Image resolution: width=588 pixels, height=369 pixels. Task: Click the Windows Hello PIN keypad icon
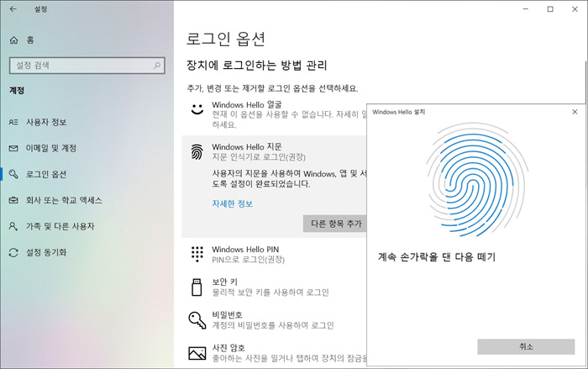coord(197,254)
